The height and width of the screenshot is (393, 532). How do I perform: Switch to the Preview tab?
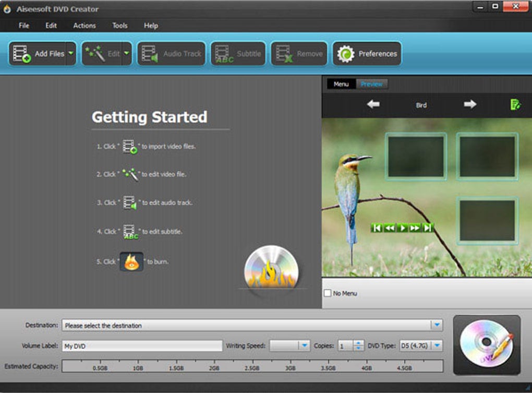click(371, 84)
